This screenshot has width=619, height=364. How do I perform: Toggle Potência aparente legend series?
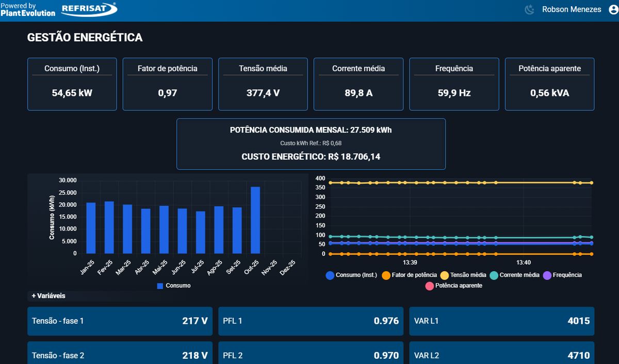(454, 286)
